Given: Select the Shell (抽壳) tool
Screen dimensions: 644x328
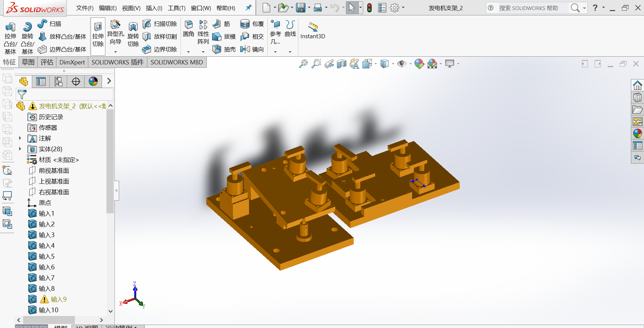Looking at the screenshot, I should pos(224,49).
